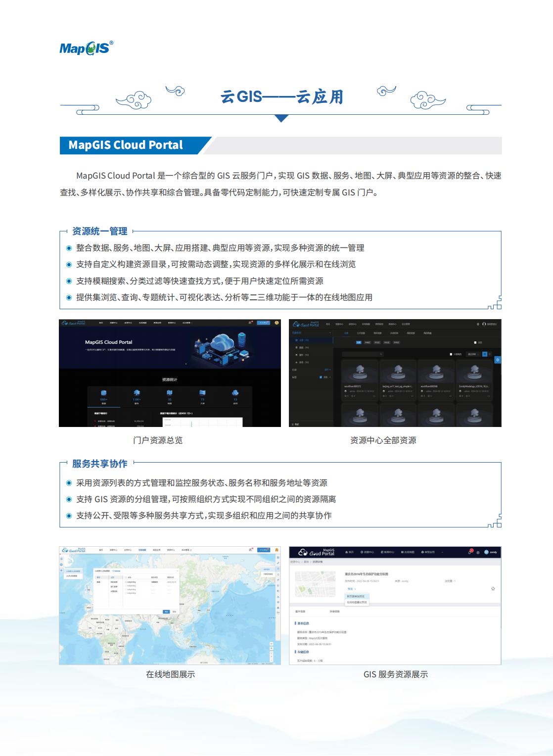The height and width of the screenshot is (756, 553).
Task: Click 首页 in the GIS service page navbar
Action: pos(349,552)
